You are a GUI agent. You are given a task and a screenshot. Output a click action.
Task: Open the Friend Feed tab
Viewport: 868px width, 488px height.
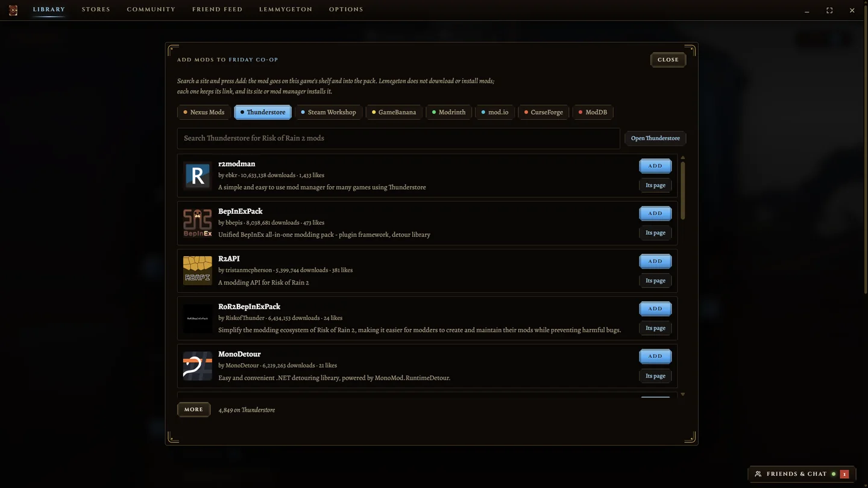(217, 10)
